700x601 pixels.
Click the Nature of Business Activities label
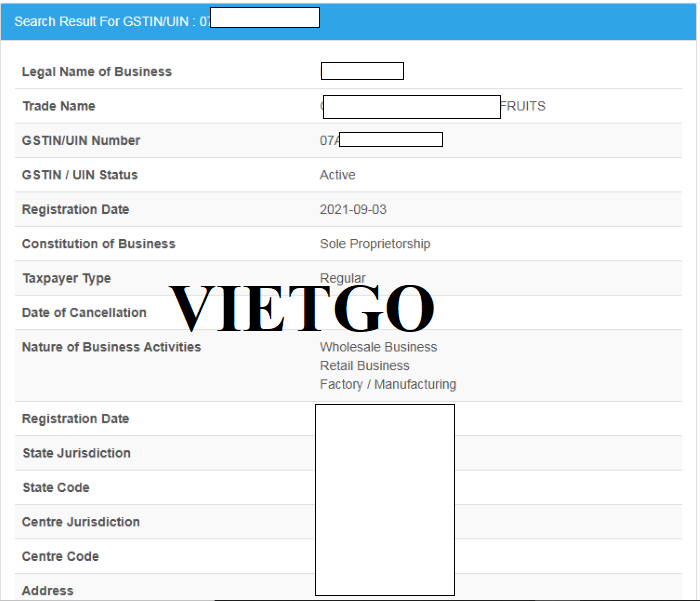click(111, 347)
